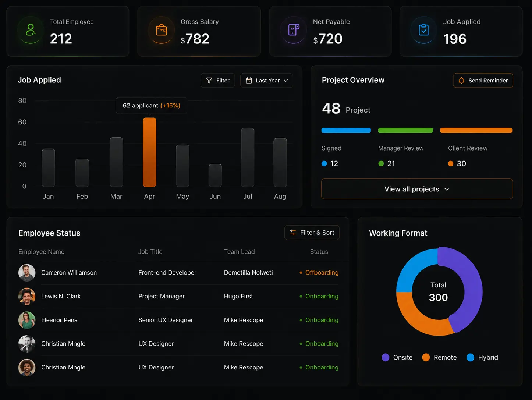Viewport: 532px width, 400px height.
Task: Sort by the Job Title column header
Action: [150, 252]
